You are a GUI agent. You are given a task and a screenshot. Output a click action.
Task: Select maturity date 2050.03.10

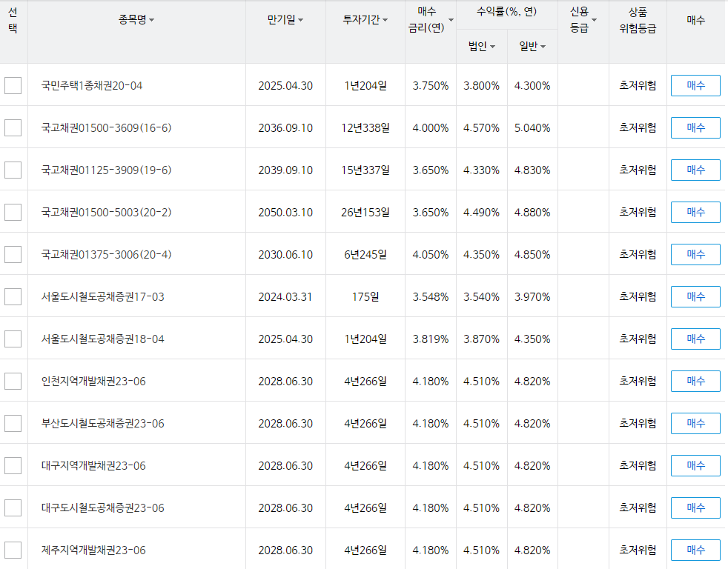[285, 213]
